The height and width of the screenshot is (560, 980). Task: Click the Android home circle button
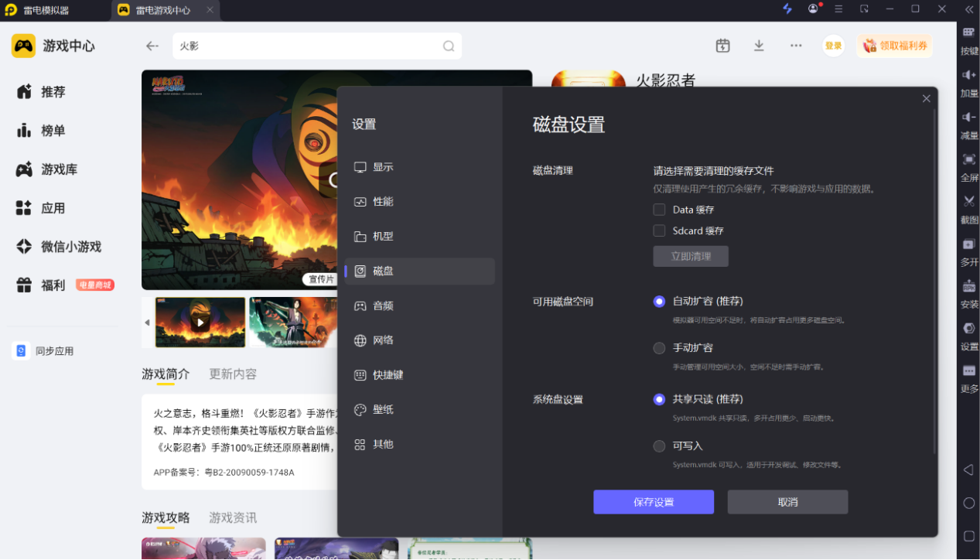[968, 503]
